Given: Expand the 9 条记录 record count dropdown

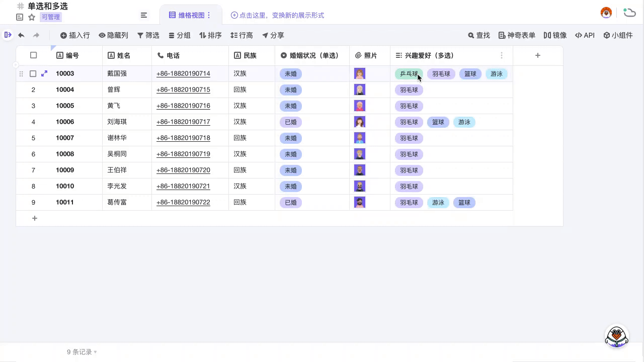Looking at the screenshot, I should [81, 352].
